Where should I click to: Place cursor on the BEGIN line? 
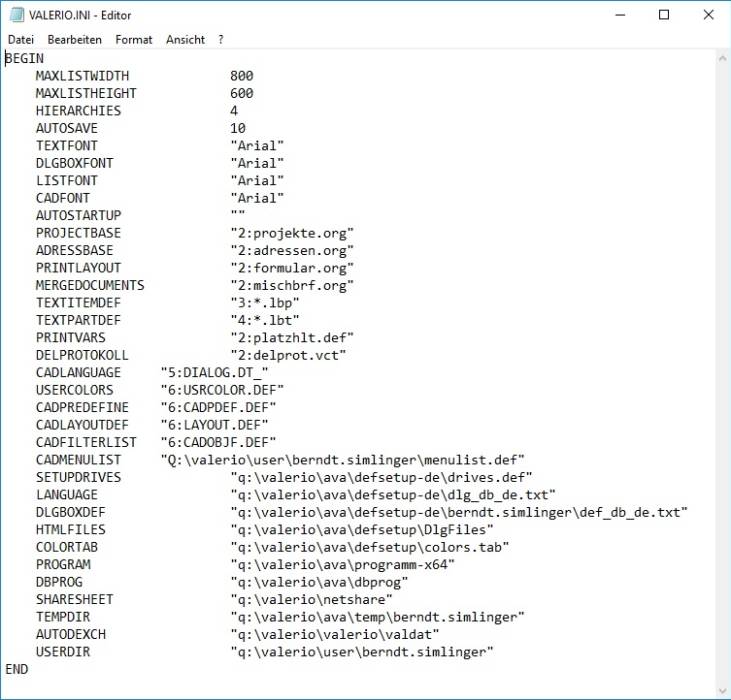[25, 58]
